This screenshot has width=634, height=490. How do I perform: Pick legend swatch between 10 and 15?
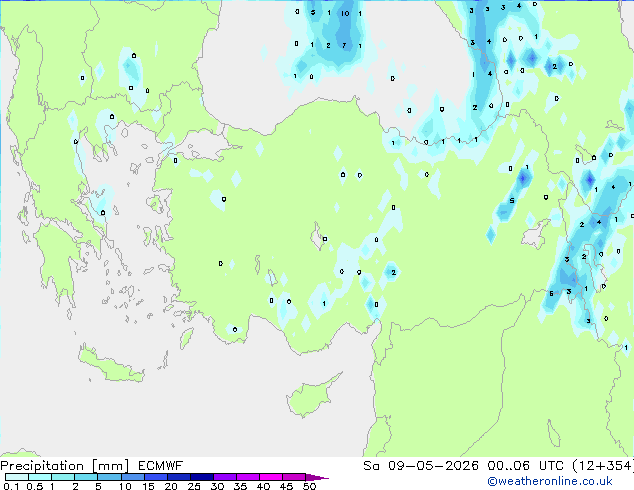pyautogui.click(x=133, y=477)
